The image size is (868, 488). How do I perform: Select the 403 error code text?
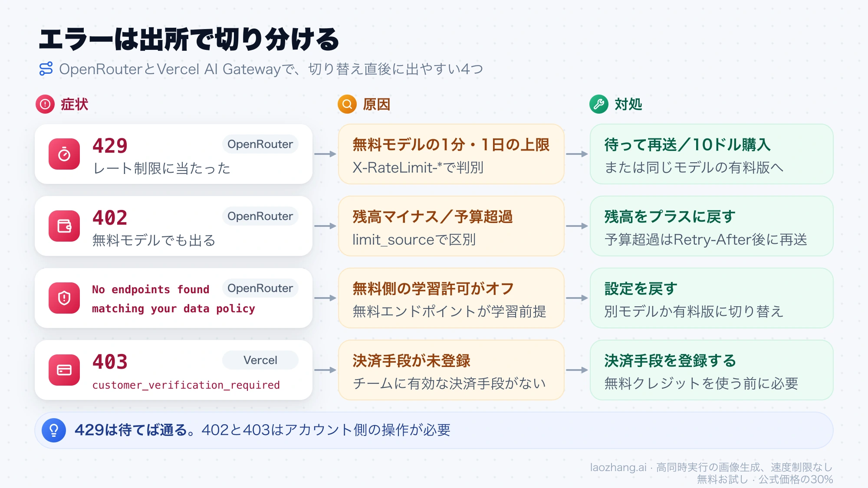[x=110, y=362]
